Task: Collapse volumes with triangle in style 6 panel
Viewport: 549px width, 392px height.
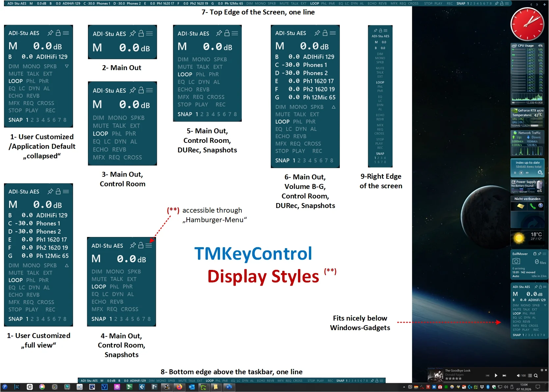Action: (x=334, y=107)
